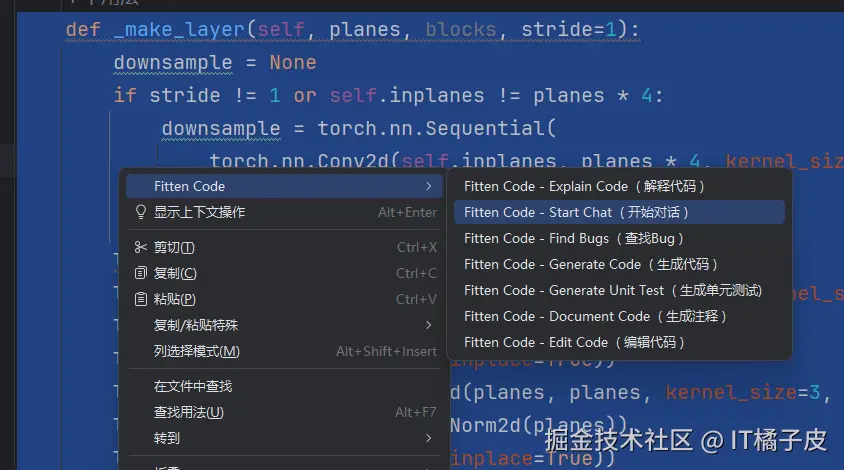Select Fitten Code - Edit Code option
Viewport: 844px width, 470px height.
(619, 342)
